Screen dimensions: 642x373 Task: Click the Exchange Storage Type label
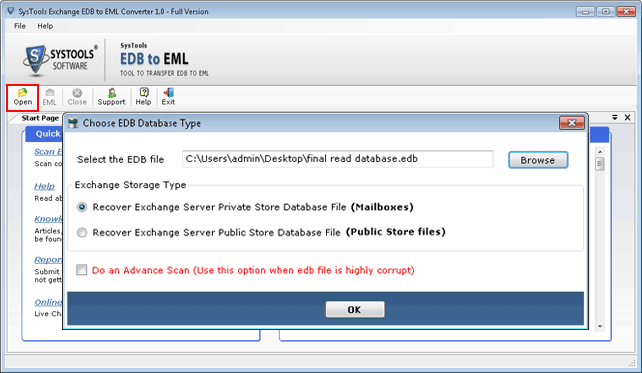[130, 185]
